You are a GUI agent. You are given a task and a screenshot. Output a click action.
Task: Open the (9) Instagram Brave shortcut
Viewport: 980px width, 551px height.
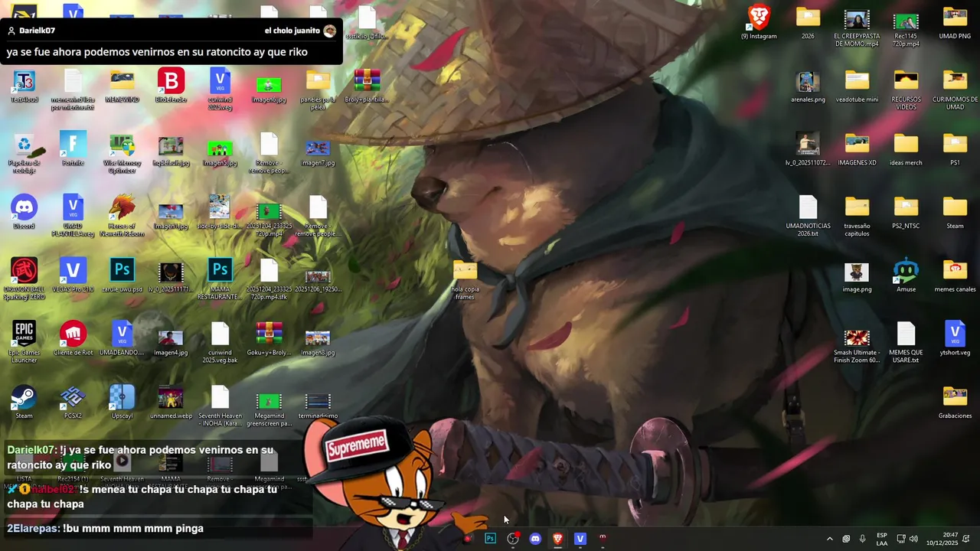click(x=759, y=22)
